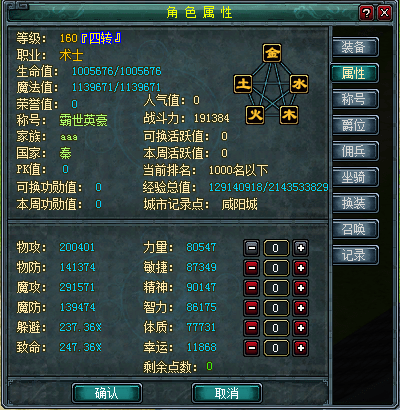
Task: Select the 火 (fire) element icon
Action: (255, 115)
